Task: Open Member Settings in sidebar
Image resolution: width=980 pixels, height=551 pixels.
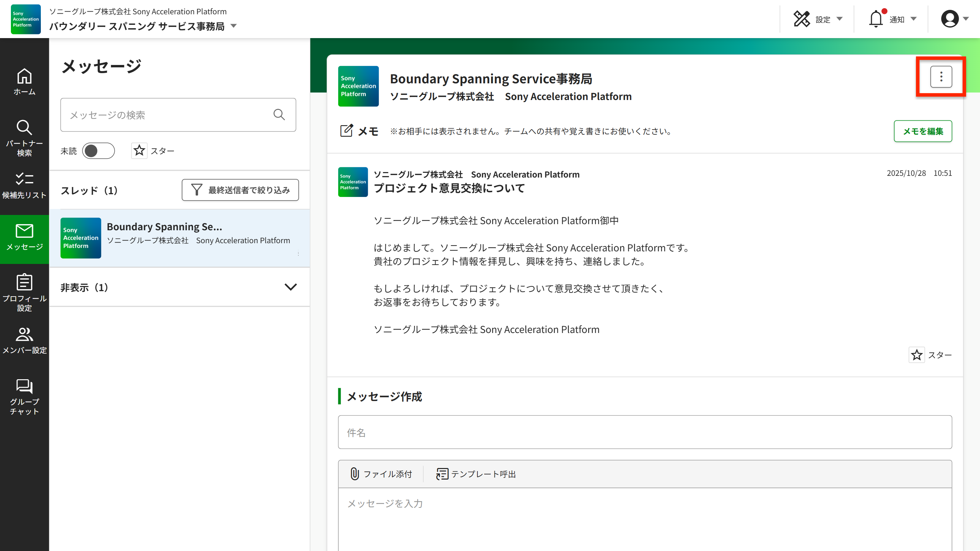Action: [x=24, y=340]
